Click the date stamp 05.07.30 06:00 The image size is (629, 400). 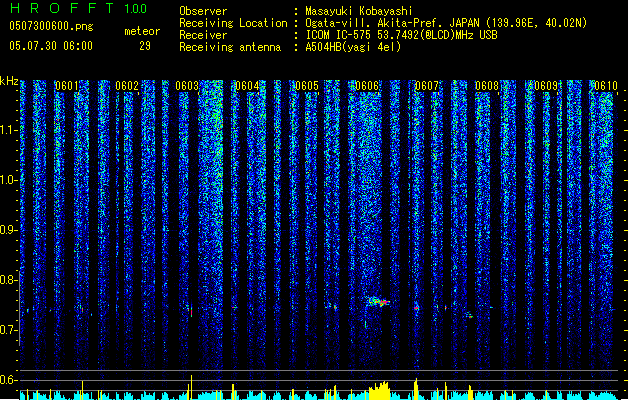51,46
